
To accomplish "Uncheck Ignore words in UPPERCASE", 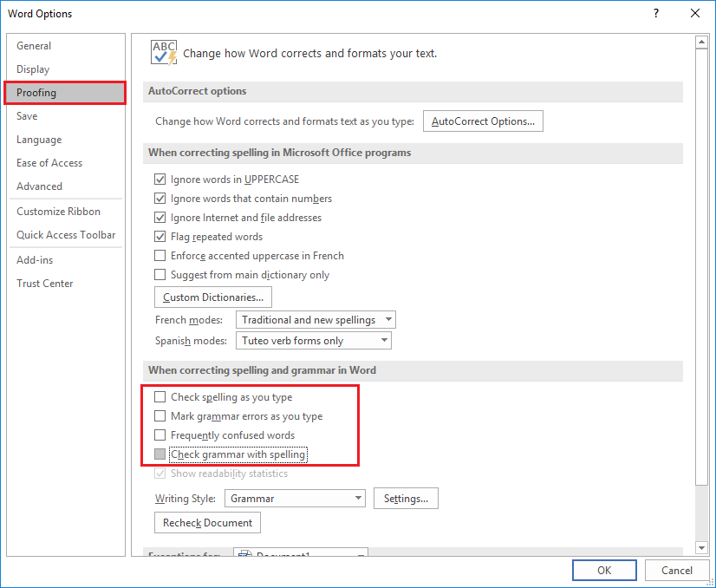I will coord(159,180).
